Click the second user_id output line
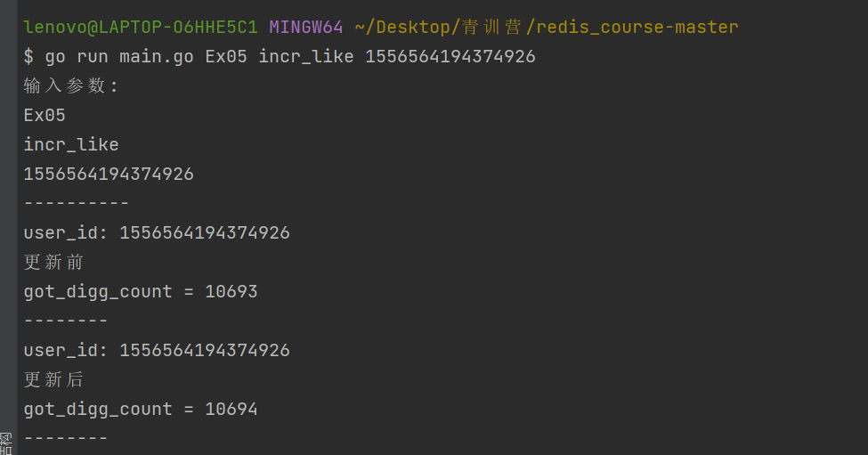The image size is (868, 455). (x=157, y=351)
